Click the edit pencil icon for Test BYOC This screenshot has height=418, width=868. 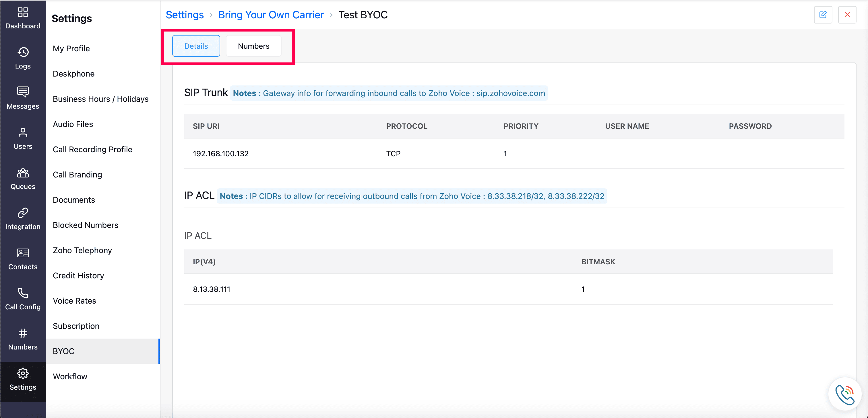pyautogui.click(x=823, y=15)
